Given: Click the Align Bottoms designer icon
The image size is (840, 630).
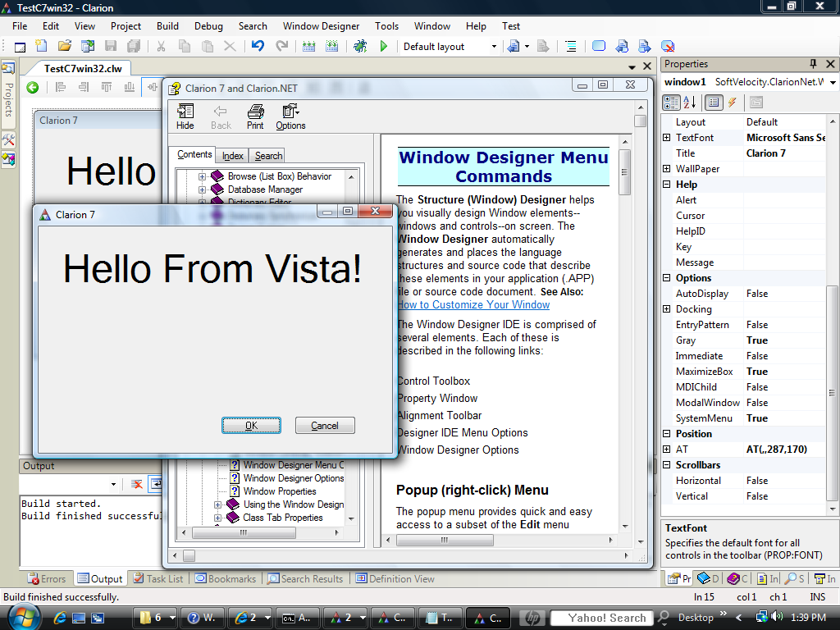Looking at the screenshot, I should 130,87.
